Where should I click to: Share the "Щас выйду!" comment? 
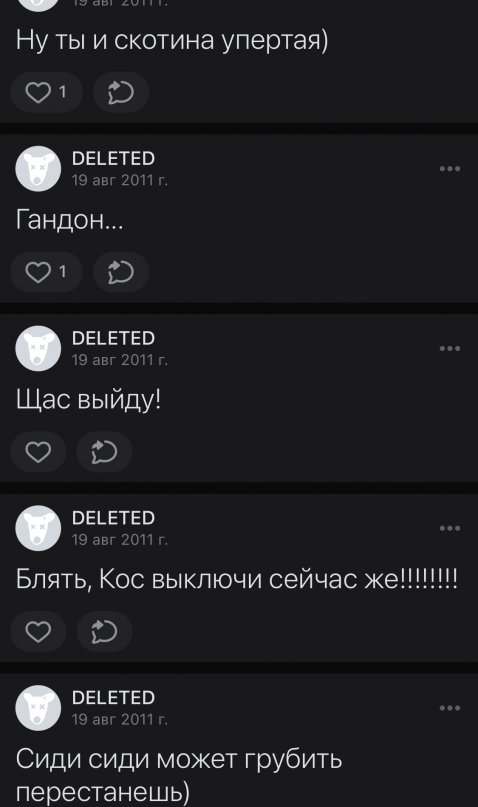pos(104,452)
